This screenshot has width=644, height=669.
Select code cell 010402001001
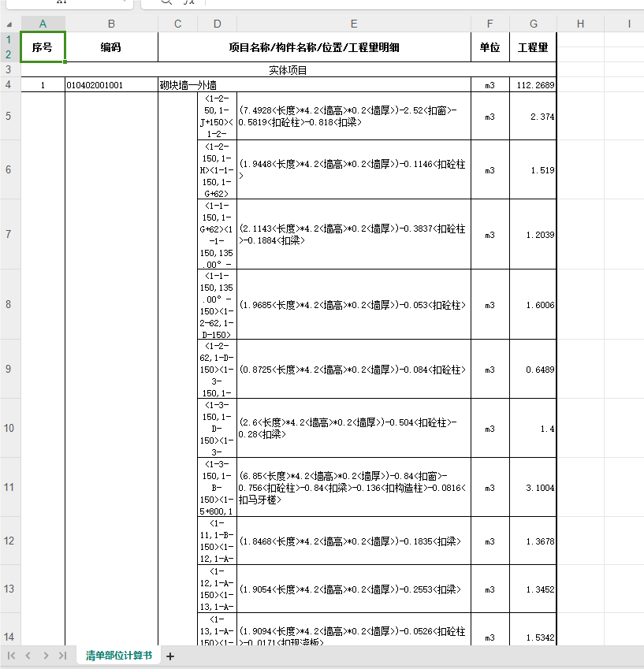point(111,85)
